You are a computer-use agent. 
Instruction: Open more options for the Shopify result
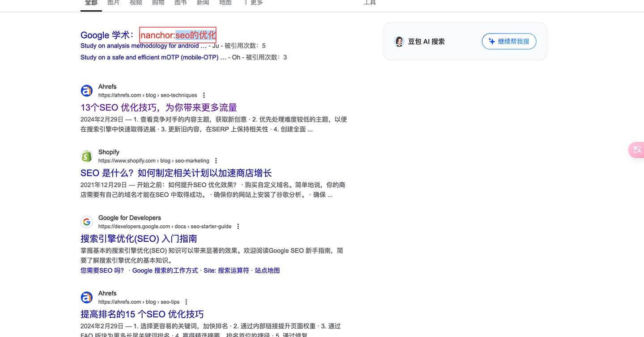(216, 160)
